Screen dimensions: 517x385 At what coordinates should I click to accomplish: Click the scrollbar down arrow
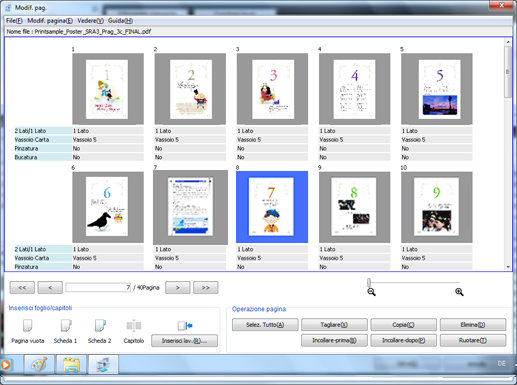point(508,267)
